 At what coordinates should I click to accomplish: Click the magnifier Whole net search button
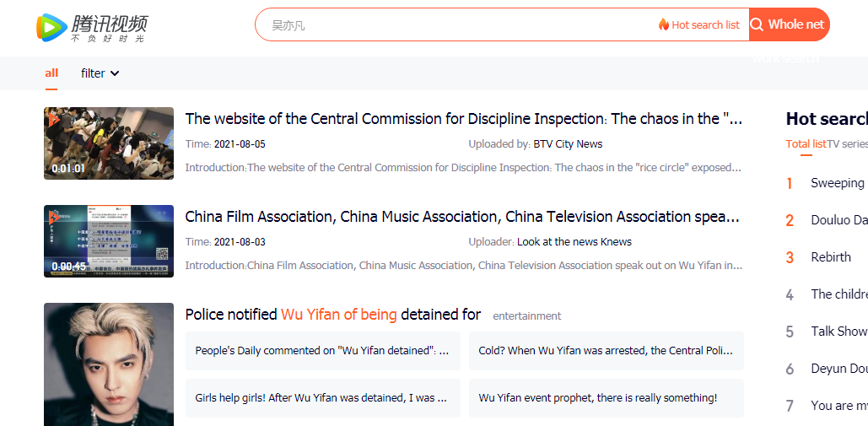click(757, 24)
